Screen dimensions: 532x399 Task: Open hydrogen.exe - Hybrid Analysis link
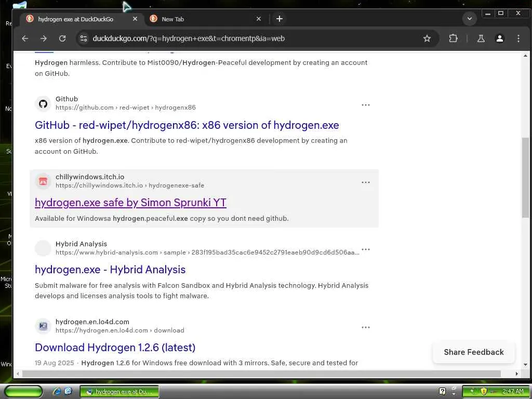110,270
